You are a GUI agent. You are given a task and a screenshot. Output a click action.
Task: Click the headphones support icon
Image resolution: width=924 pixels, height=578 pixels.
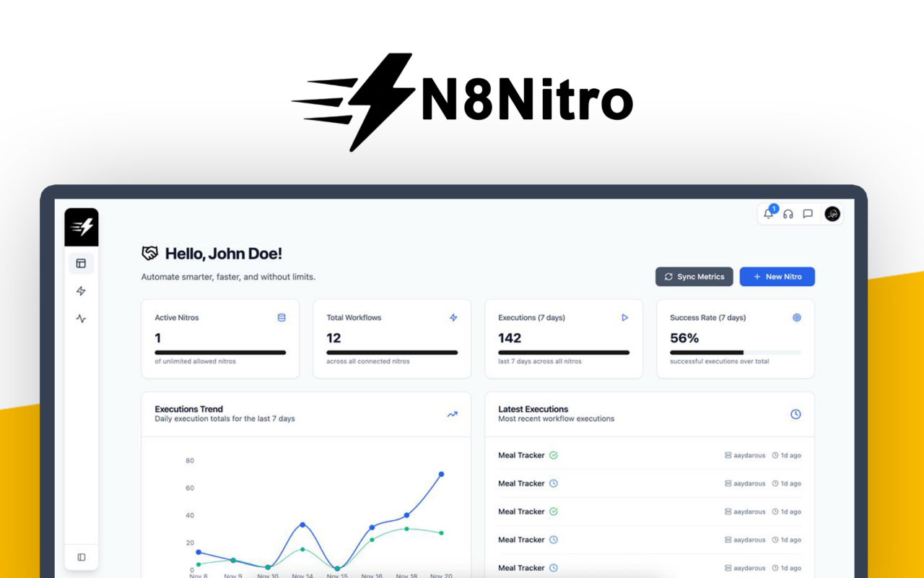(788, 214)
